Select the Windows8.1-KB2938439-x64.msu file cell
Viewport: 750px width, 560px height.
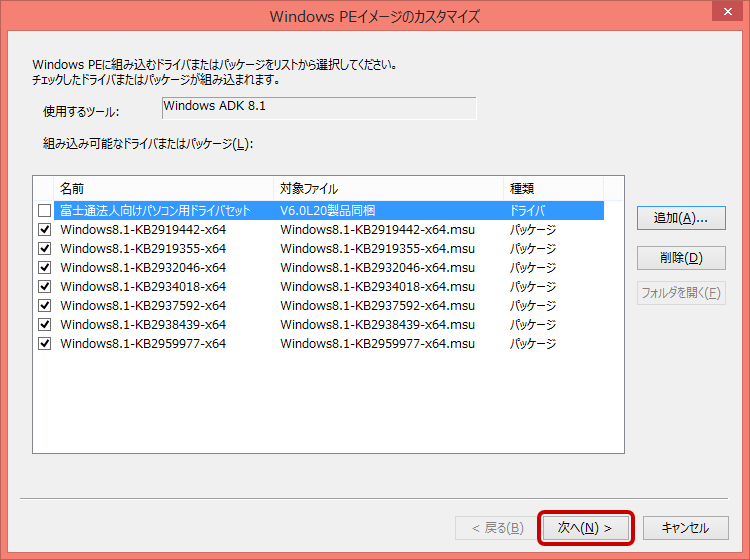point(377,325)
